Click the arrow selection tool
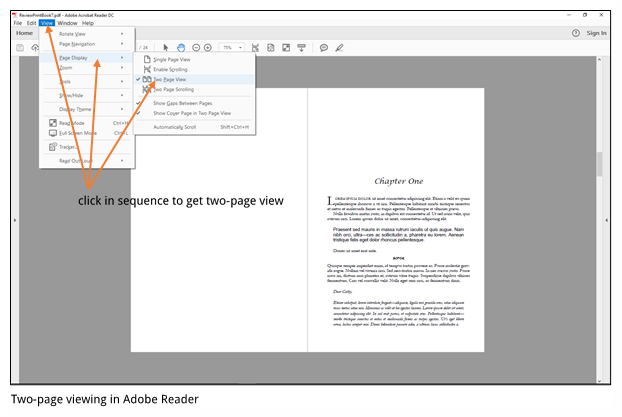The image size is (622, 417). (165, 47)
